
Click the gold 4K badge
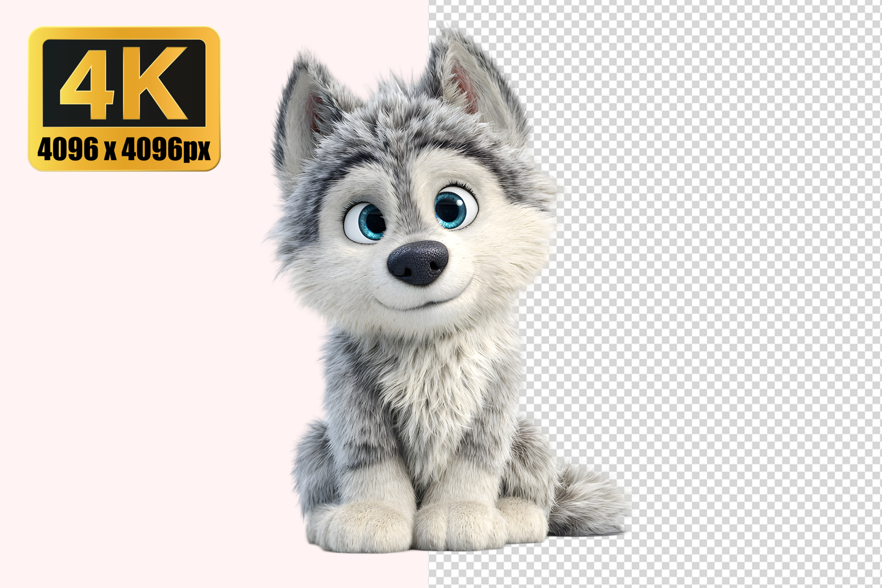(x=124, y=99)
